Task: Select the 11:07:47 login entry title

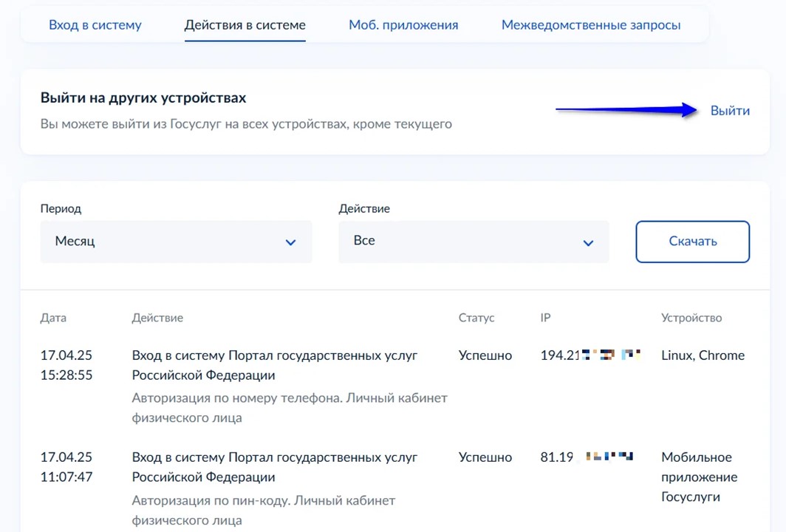Action: pyautogui.click(x=275, y=467)
